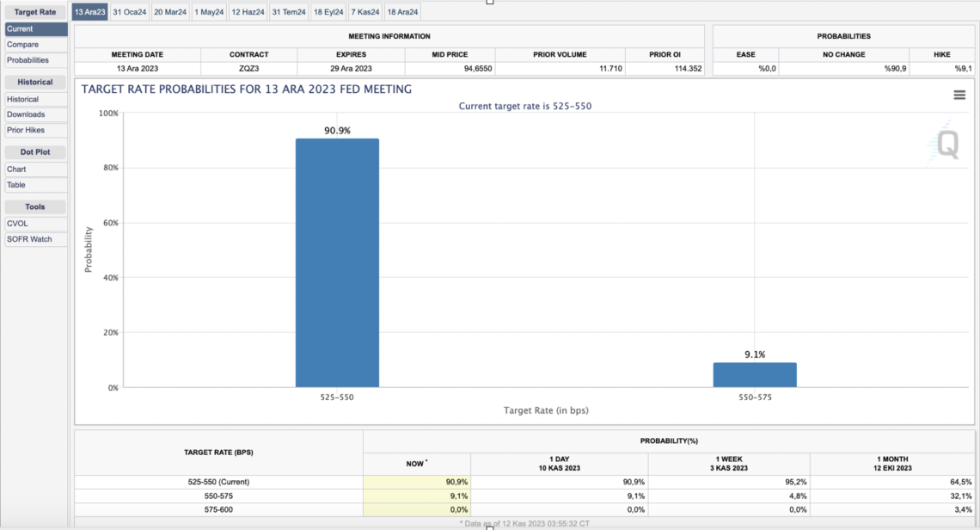
Task: Click the Current target rate is 525-550 subtitle
Action: click(x=525, y=107)
